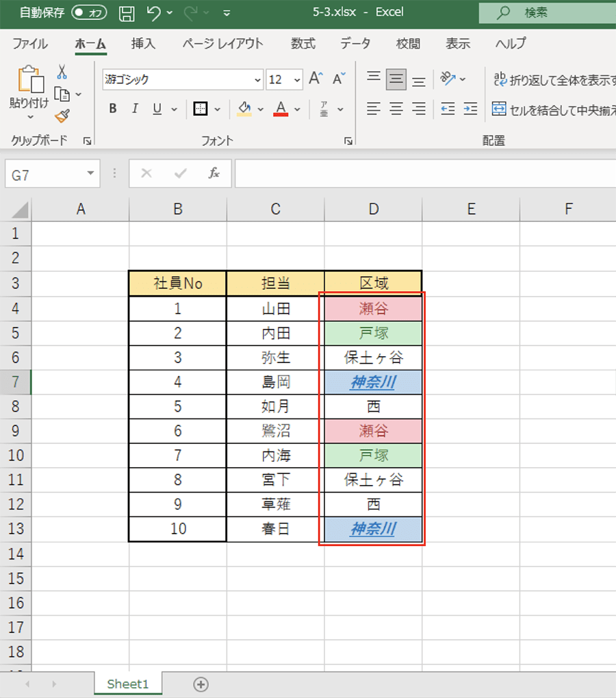The width and height of the screenshot is (616, 698).
Task: Click the Insert Function fx icon
Action: pyautogui.click(x=214, y=173)
